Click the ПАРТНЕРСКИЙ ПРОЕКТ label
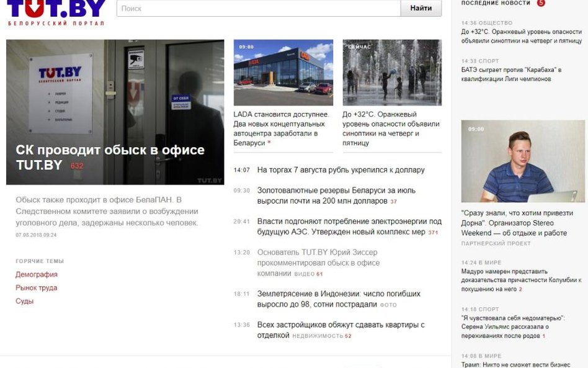 (496, 243)
